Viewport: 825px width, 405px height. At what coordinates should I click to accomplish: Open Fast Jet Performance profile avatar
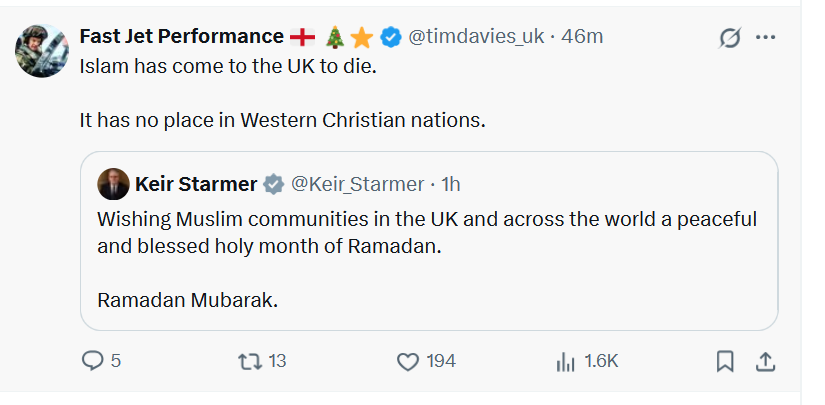pos(41,51)
